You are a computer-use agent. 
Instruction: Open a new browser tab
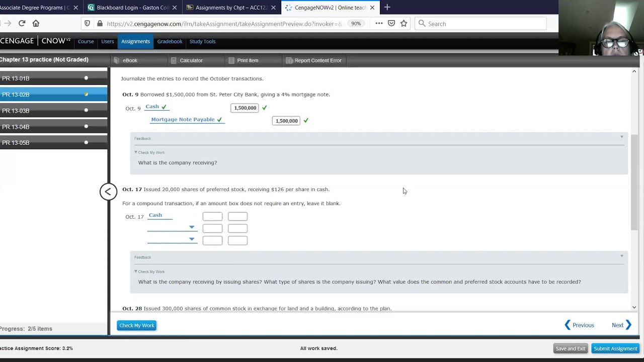(x=387, y=8)
